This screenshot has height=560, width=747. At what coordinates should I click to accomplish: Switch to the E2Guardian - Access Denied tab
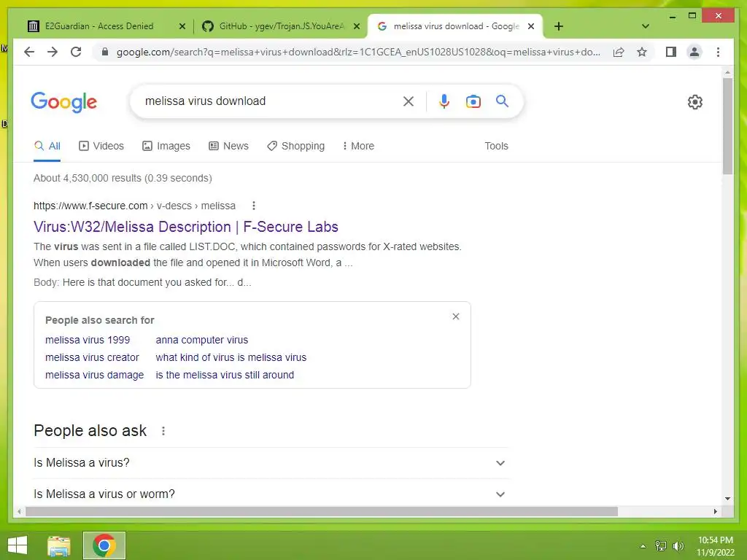99,26
